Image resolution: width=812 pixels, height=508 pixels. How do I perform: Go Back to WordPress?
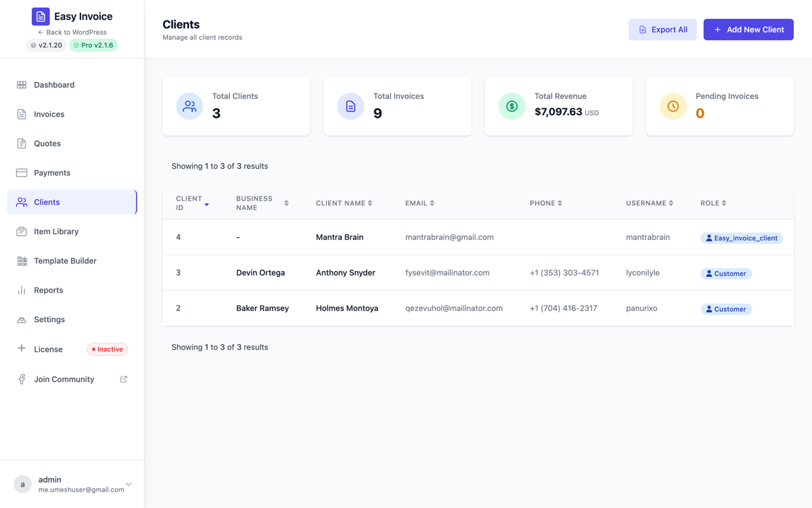coord(72,32)
